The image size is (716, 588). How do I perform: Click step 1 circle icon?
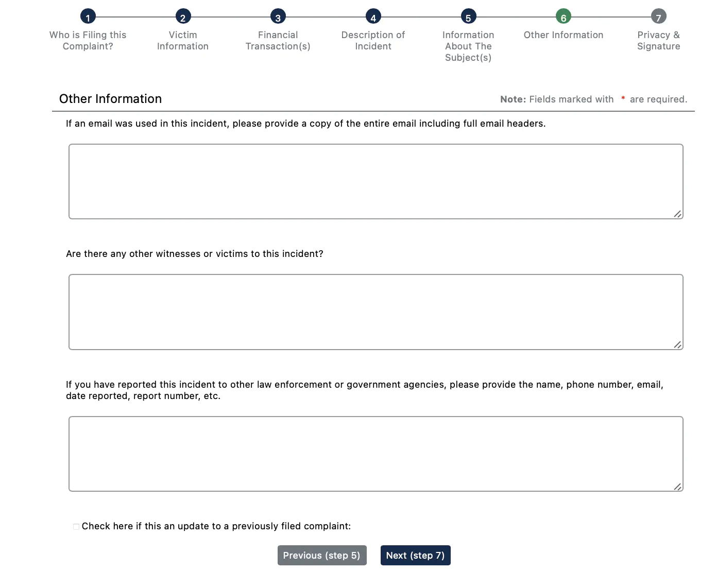(88, 16)
